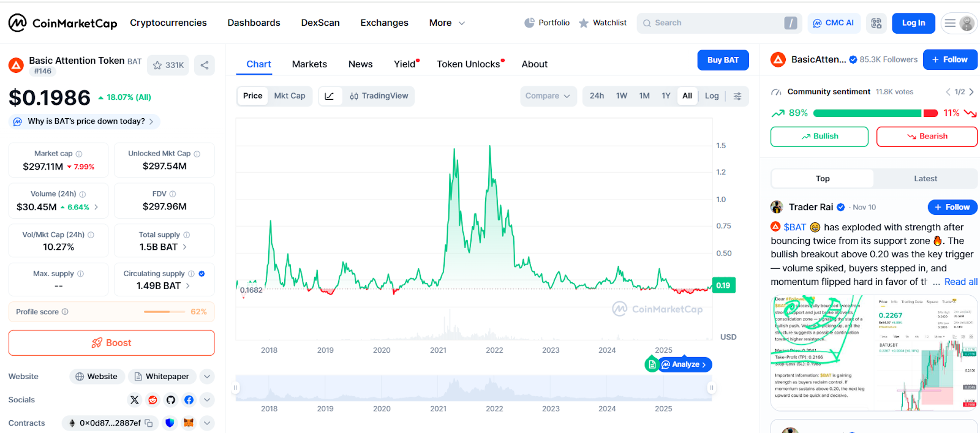
Task: Open the GitHub social link
Action: [x=171, y=400]
